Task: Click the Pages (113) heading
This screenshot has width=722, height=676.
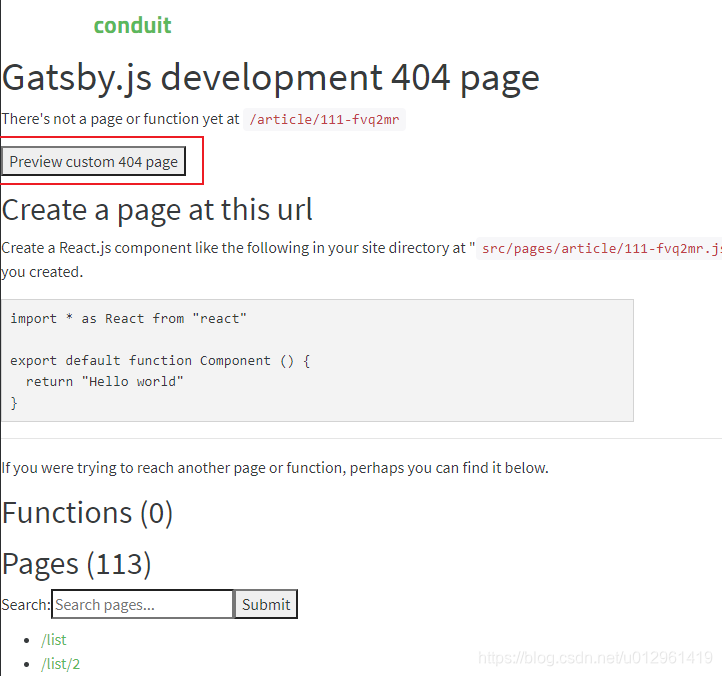Action: (x=76, y=564)
